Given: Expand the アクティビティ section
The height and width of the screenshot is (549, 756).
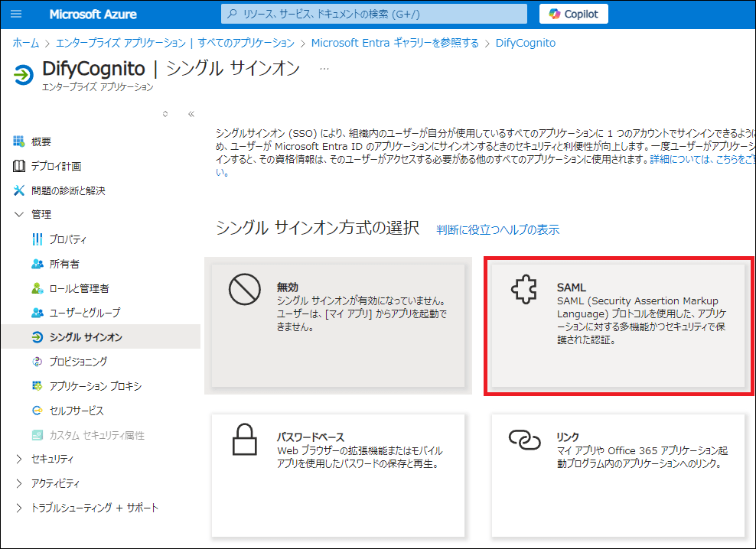Looking at the screenshot, I should click(x=19, y=484).
